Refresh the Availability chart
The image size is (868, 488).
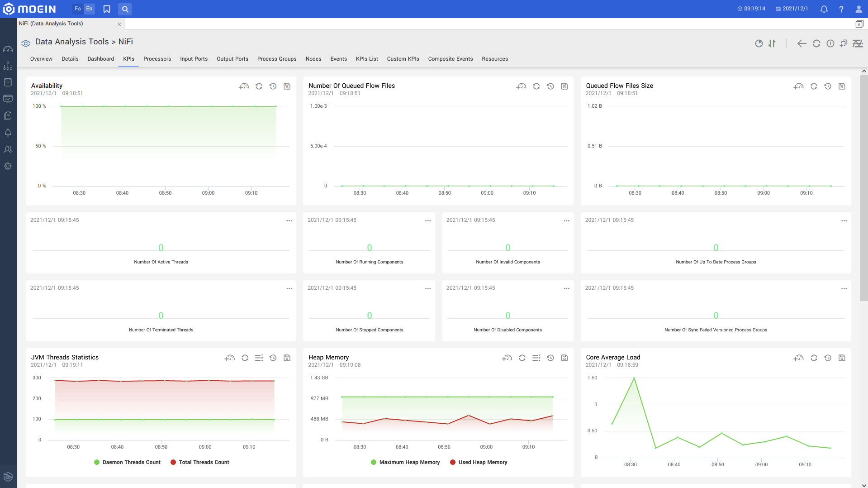point(259,86)
